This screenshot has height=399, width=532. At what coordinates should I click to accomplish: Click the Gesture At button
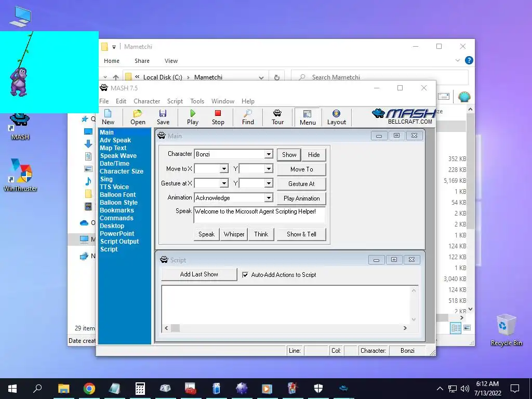coord(302,184)
